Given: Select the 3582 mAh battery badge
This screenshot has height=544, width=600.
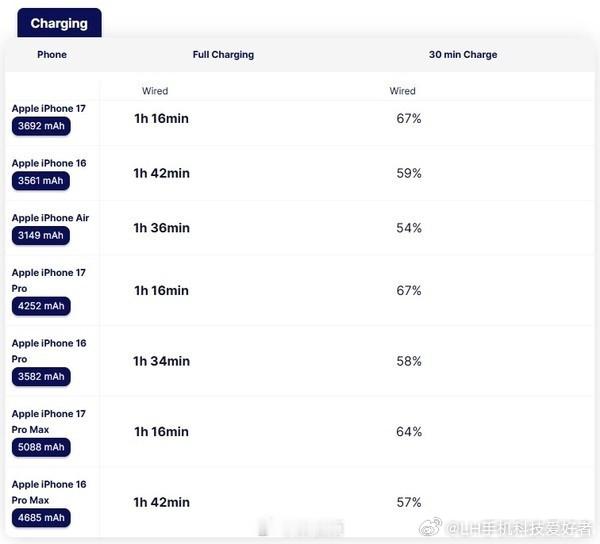Looking at the screenshot, I should pos(41,376).
